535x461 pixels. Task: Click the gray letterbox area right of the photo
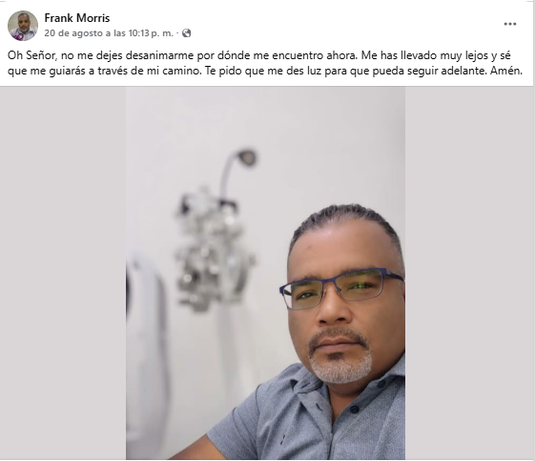pos(469,273)
